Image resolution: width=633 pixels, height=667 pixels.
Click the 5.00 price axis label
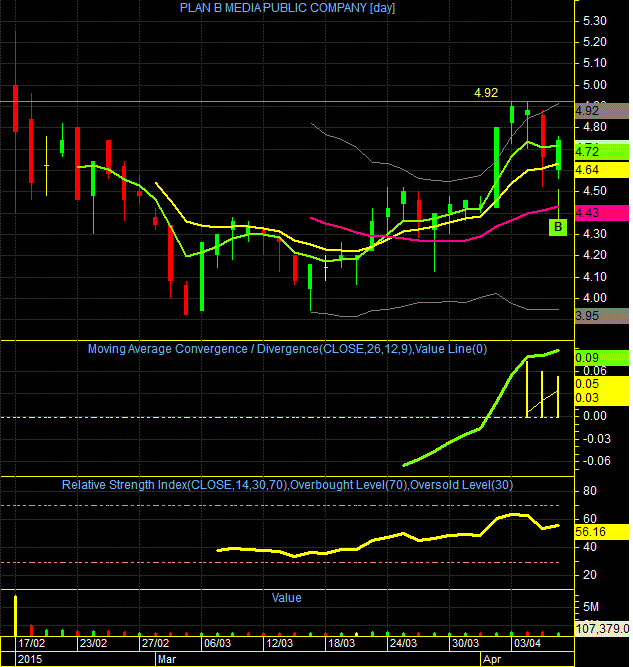pos(595,85)
